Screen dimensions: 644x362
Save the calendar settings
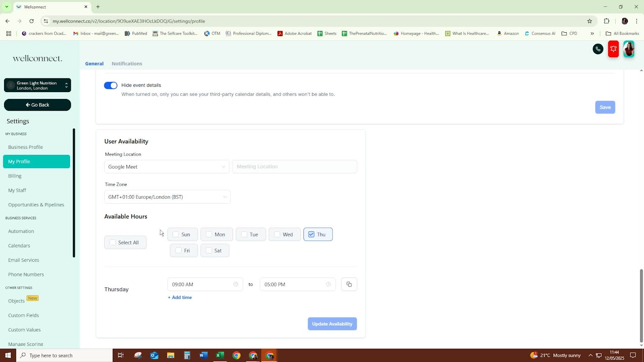(x=605, y=107)
